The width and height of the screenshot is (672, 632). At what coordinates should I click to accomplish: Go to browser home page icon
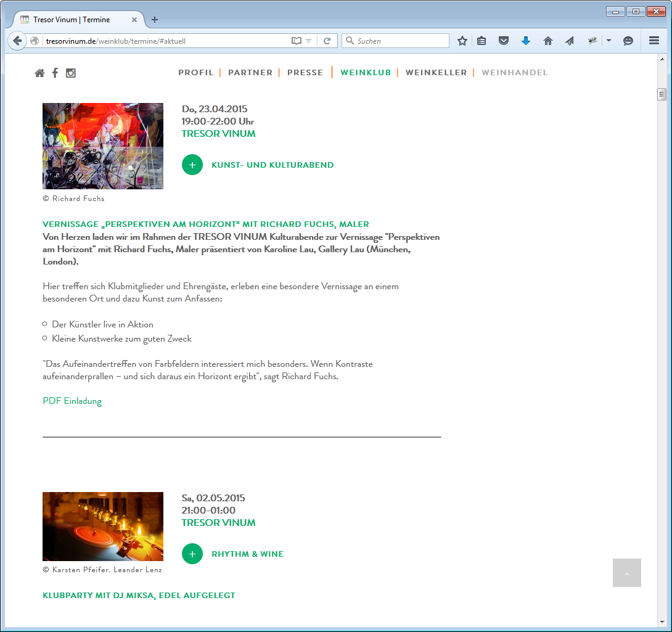coord(547,41)
